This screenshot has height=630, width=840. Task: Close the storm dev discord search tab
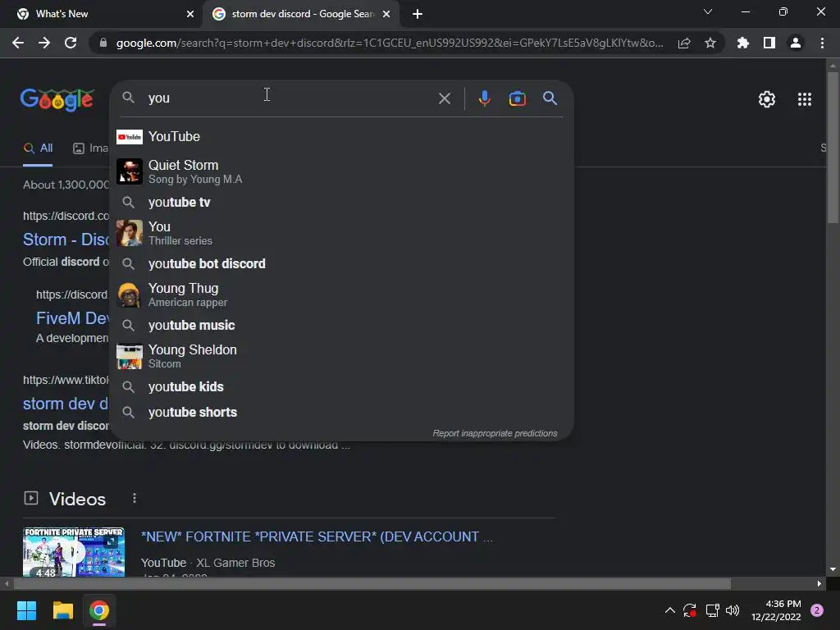click(x=386, y=14)
